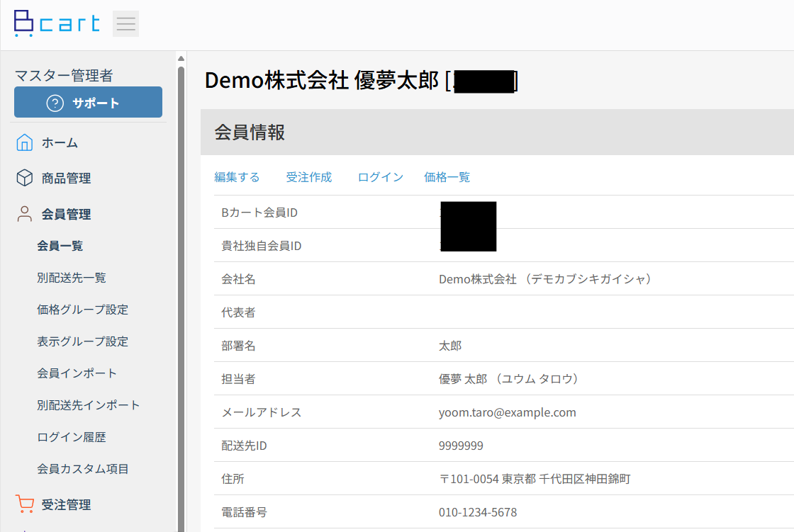Click the sidebar vertical scrollbar
Screen dimensions: 794x532
[x=181, y=299]
